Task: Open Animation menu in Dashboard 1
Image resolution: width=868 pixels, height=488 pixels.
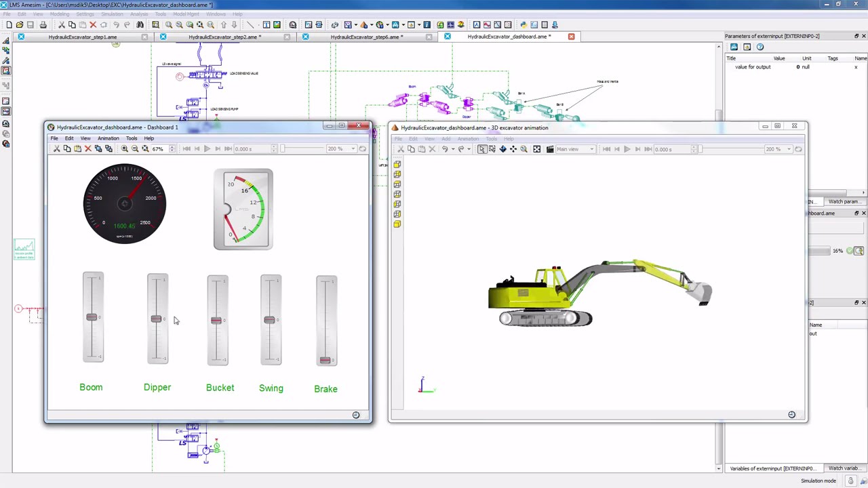Action: [x=108, y=138]
